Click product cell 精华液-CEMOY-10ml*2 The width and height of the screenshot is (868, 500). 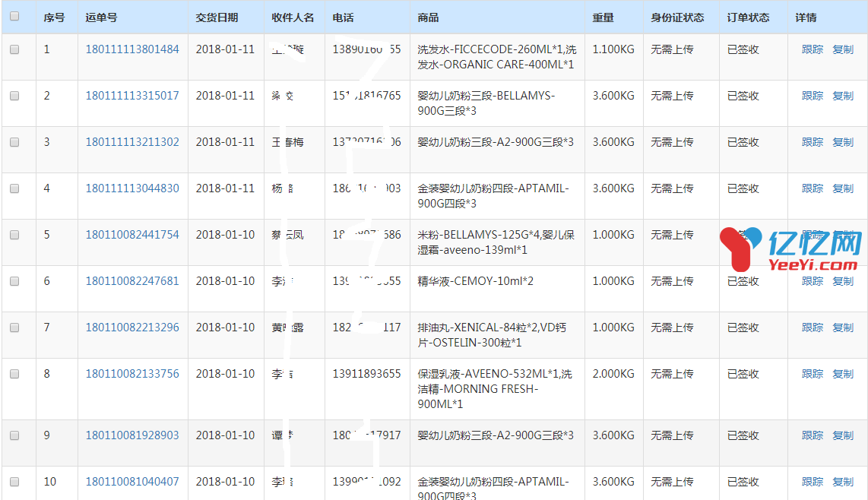pos(476,281)
